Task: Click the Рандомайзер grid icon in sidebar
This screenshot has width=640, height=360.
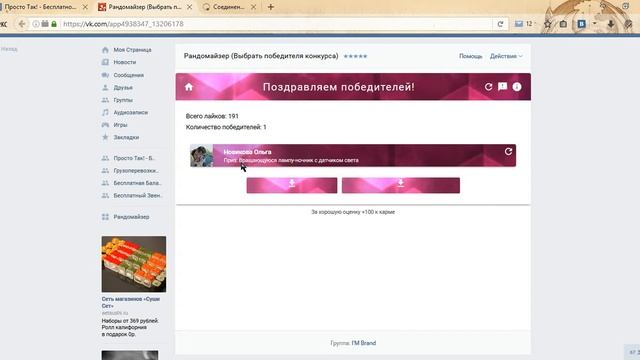Action: point(105,217)
